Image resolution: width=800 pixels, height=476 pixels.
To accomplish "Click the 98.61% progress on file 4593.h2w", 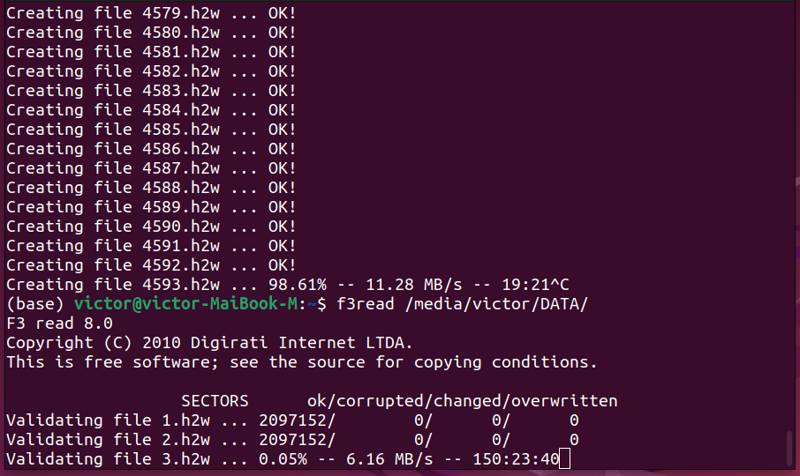I will 297,284.
